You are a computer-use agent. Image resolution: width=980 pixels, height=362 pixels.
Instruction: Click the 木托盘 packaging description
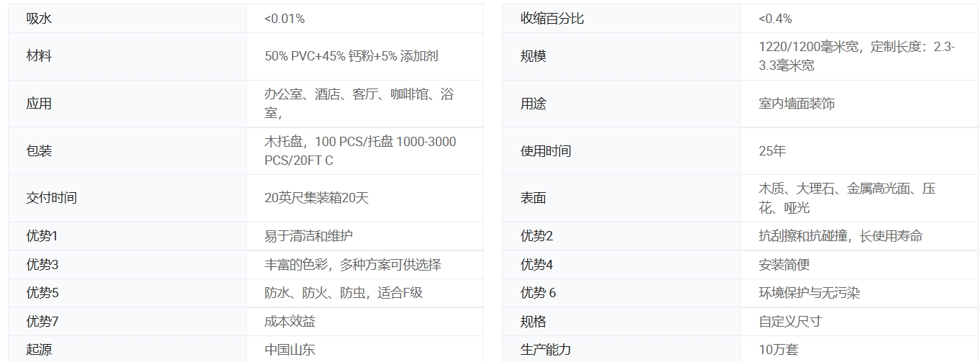tap(360, 151)
